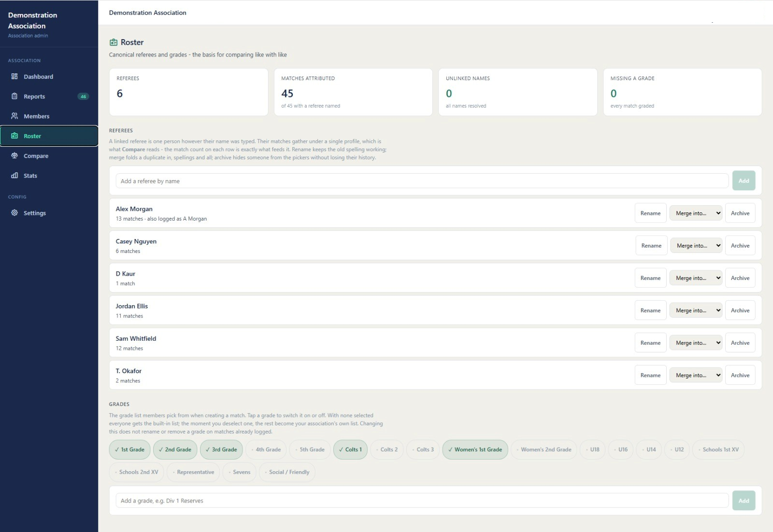This screenshot has height=532, width=773.
Task: Click the Missing a Grade stat card
Action: (682, 92)
